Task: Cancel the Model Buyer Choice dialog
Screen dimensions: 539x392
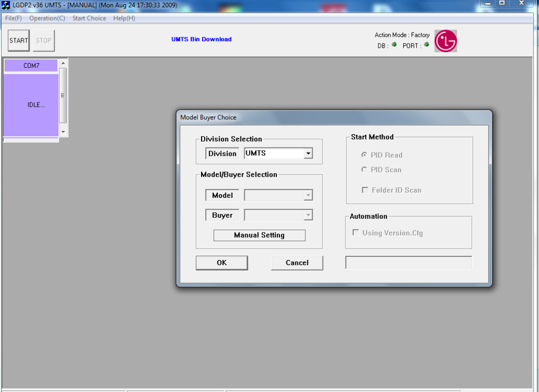Action: pyautogui.click(x=297, y=263)
